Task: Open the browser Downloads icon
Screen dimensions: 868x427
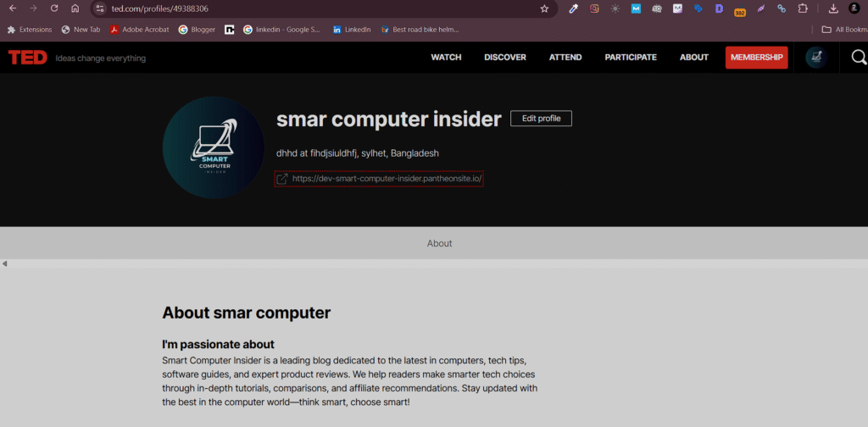Action: [833, 8]
